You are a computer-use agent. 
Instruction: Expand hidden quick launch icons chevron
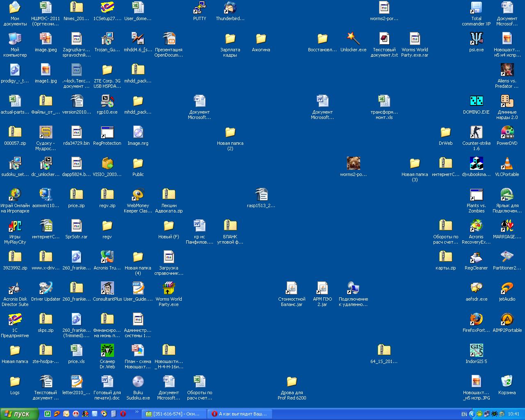[137, 413]
